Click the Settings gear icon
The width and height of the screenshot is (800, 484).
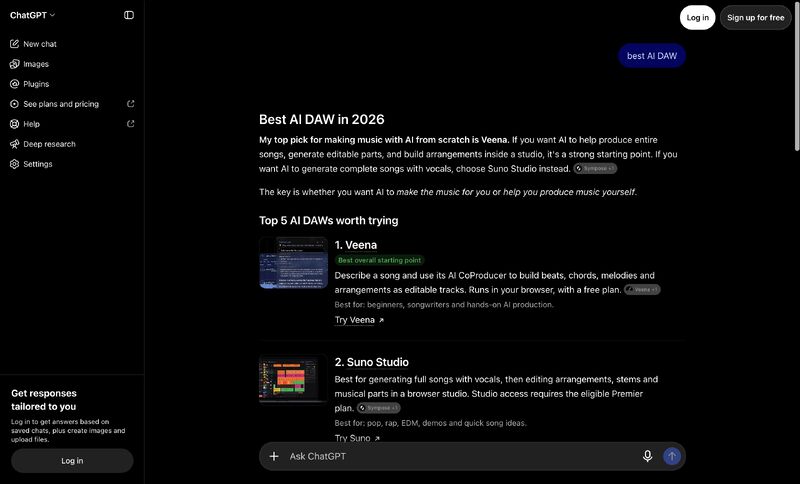coord(14,164)
